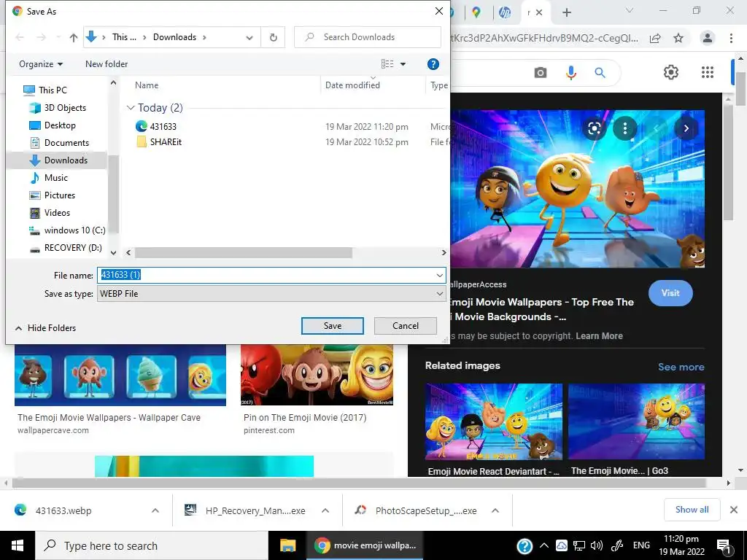Open the download options arrow for HP_Recovery_Man exe
The height and width of the screenshot is (560, 747).
[x=325, y=510]
